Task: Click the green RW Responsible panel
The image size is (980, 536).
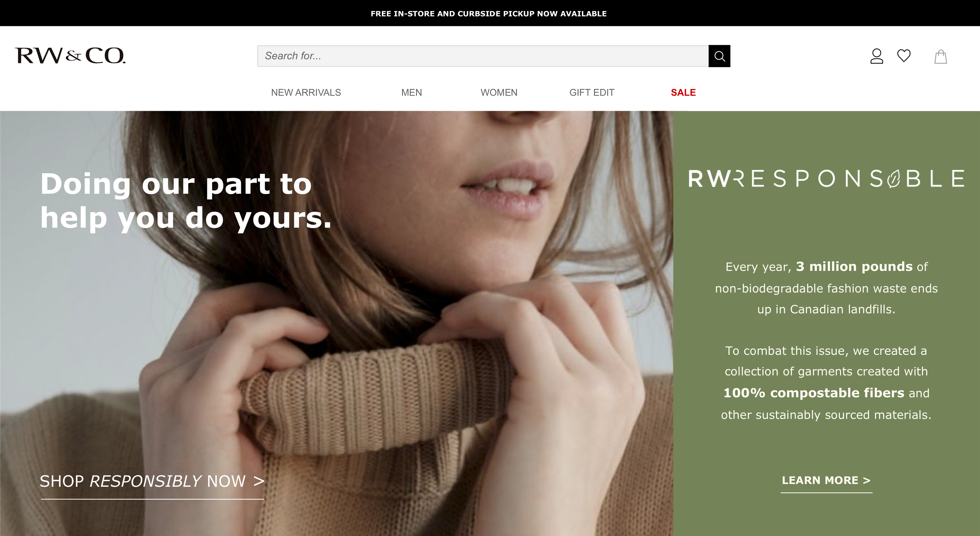Action: 827,323
